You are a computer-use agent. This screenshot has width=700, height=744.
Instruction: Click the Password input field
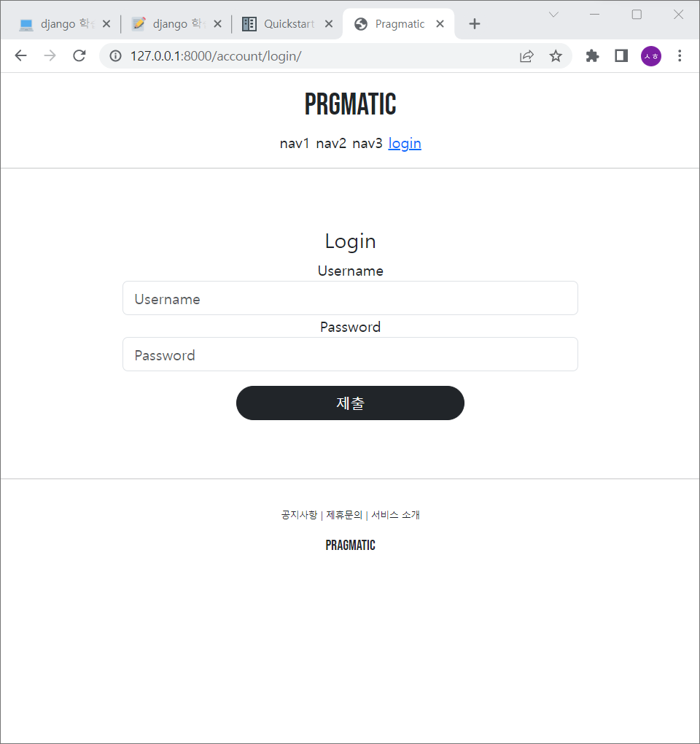coord(350,354)
